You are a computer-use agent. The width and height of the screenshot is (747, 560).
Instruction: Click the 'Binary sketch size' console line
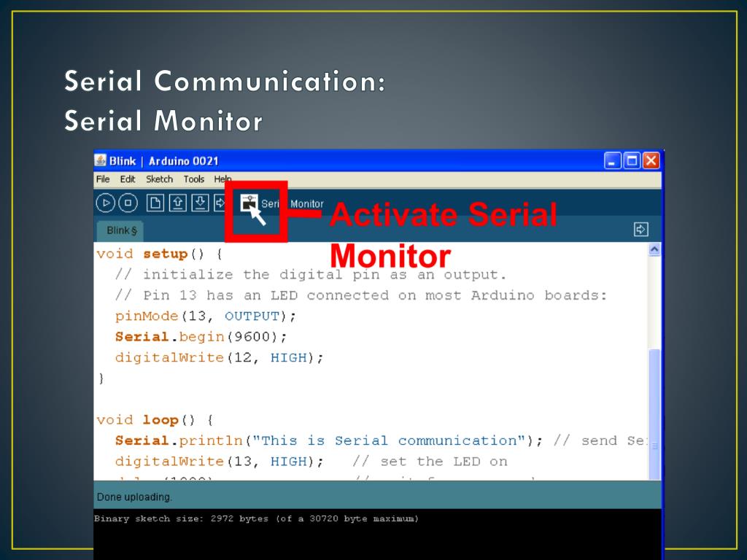tap(256, 518)
